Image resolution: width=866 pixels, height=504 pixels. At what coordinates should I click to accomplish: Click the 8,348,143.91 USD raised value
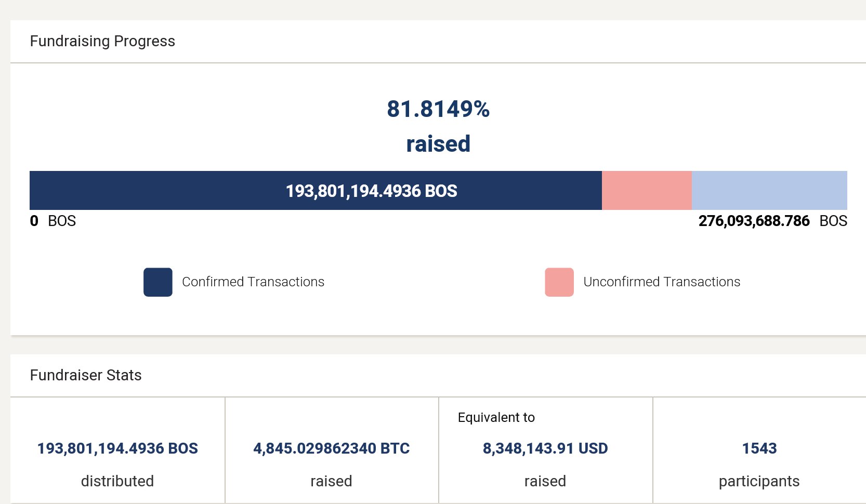coord(545,448)
